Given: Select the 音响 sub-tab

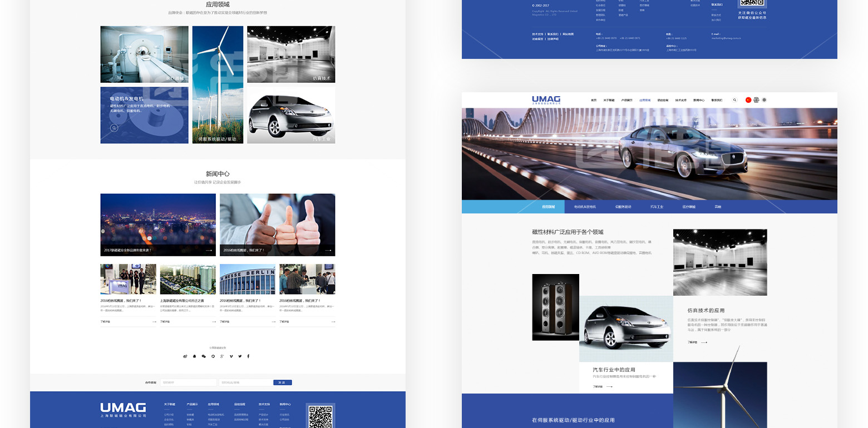Looking at the screenshot, I should [718, 207].
